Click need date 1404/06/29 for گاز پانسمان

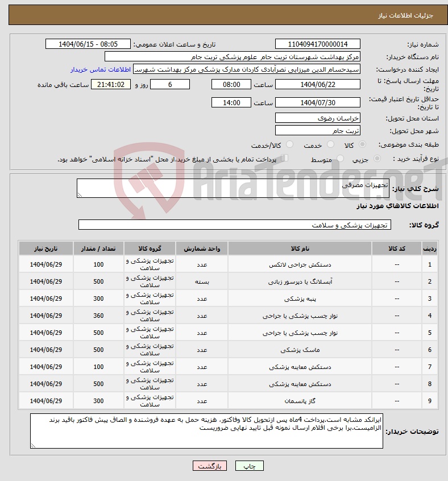coord(46,401)
